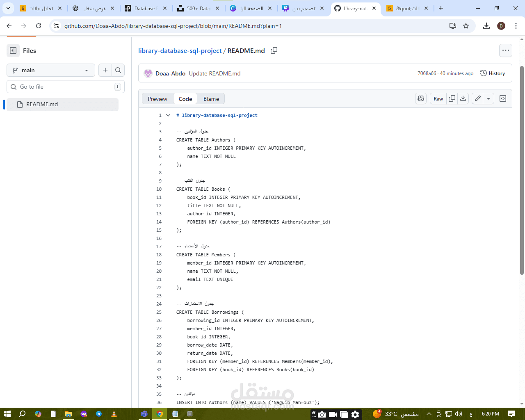Open Chrome profile avatar D

tap(501, 26)
